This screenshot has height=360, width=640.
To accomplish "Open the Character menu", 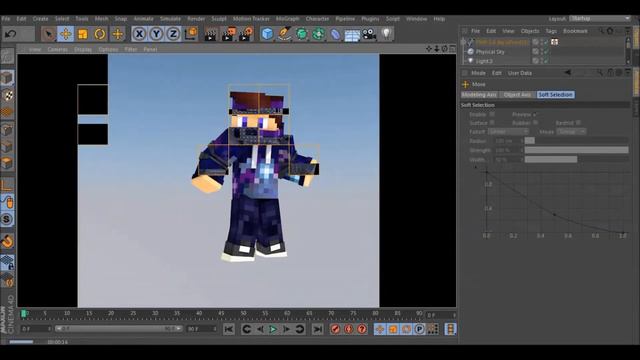I will click(x=317, y=19).
